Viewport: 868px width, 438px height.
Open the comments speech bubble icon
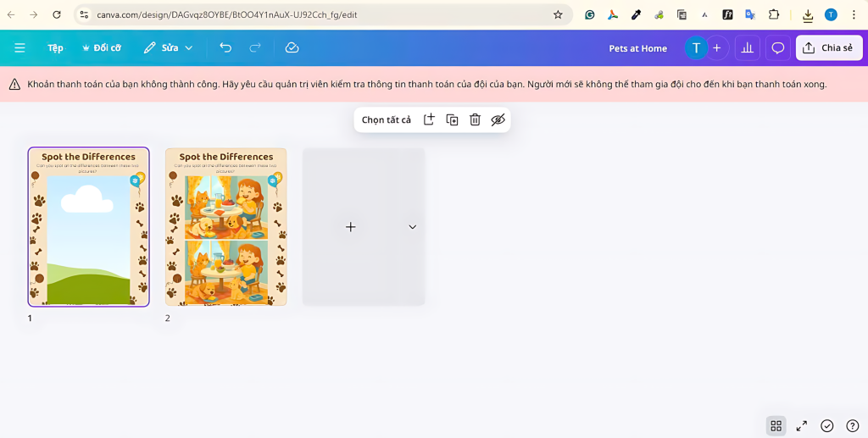click(777, 48)
